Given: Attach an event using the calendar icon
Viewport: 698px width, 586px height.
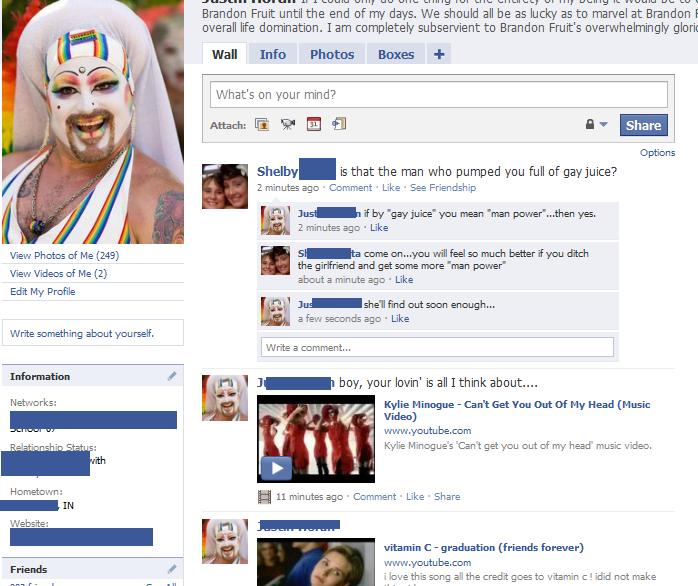Looking at the screenshot, I should [313, 125].
